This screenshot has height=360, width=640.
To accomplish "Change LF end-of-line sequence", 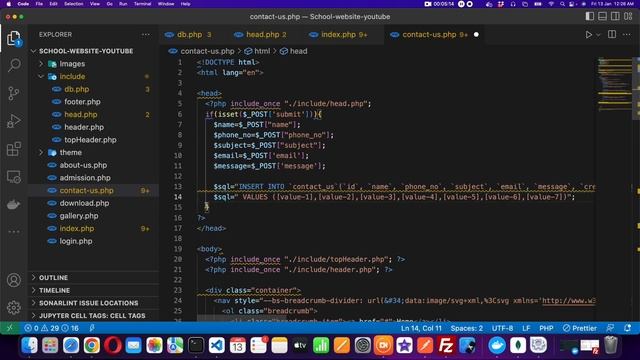I will [x=526, y=328].
